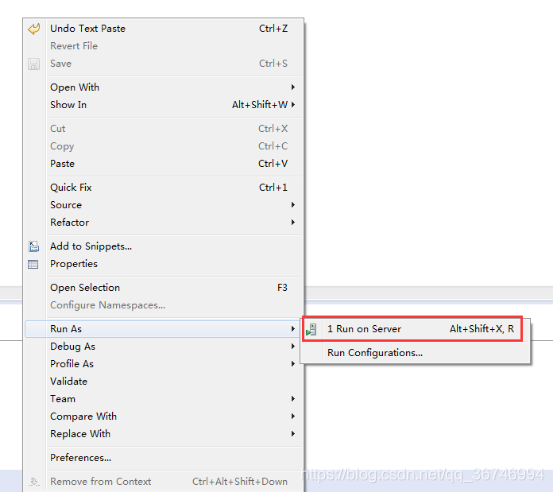Open Preferences... from the menu
554x493 pixels.
pos(163,458)
